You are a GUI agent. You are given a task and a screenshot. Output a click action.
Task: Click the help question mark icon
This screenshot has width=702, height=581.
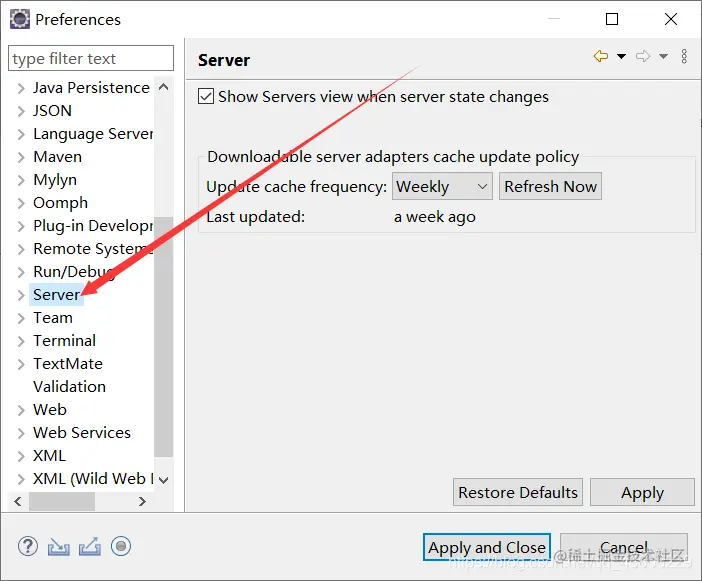(x=28, y=547)
